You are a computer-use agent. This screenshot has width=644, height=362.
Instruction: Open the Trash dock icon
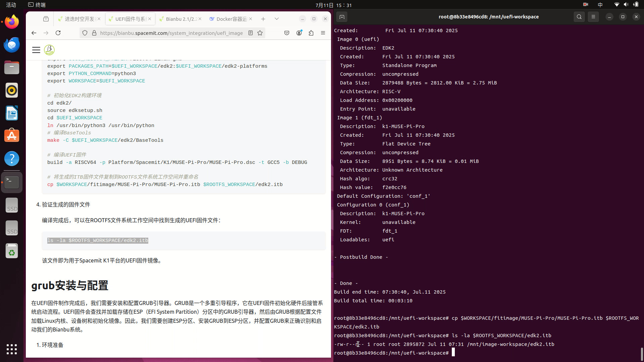click(12, 251)
